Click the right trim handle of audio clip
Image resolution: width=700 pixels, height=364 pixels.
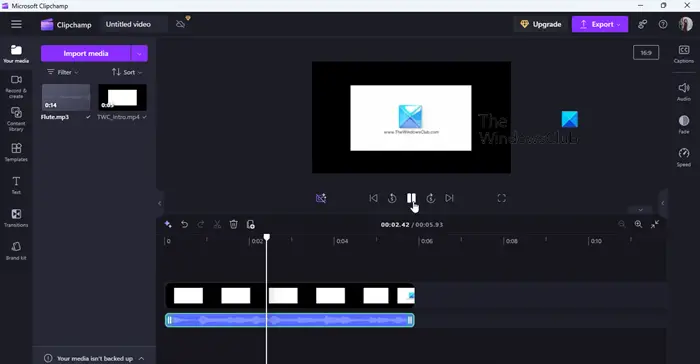coord(410,320)
